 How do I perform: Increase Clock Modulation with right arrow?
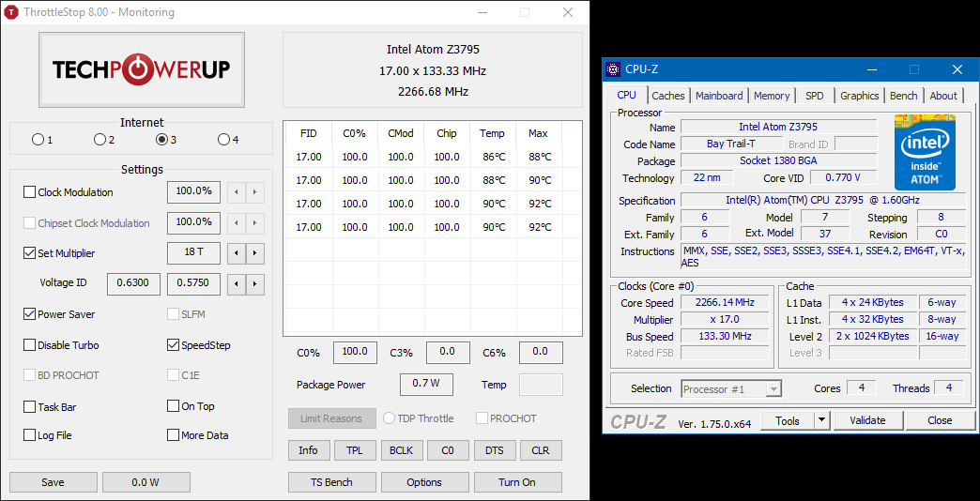pyautogui.click(x=255, y=191)
